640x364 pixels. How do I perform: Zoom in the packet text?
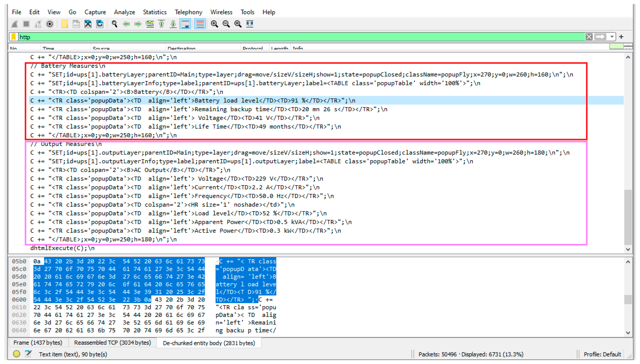(x=214, y=24)
